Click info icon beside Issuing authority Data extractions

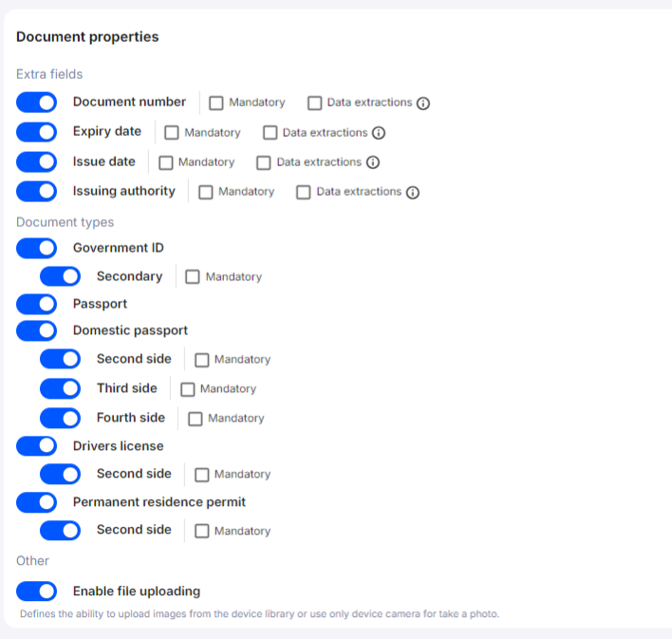(x=413, y=192)
